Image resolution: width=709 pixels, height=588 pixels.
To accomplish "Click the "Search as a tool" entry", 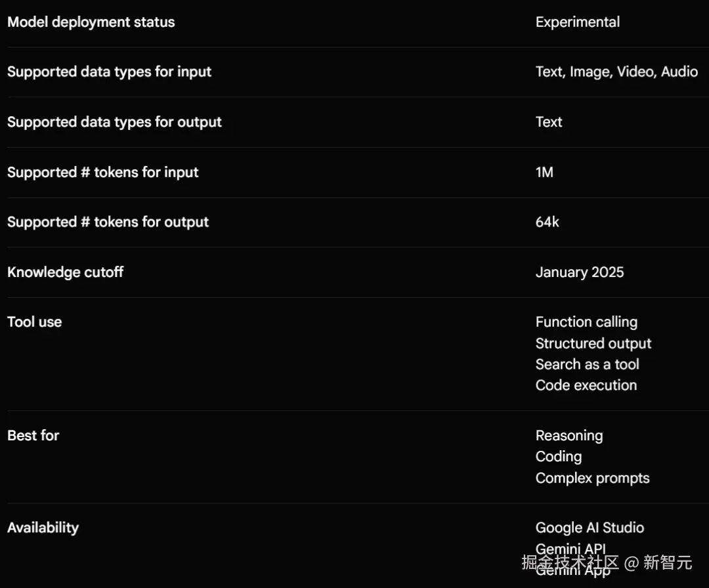I will (587, 365).
